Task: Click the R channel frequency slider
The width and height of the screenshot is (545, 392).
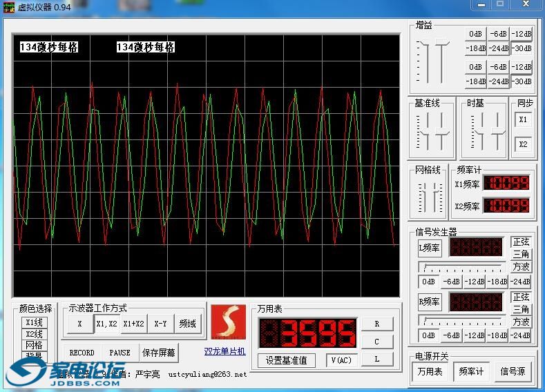Action: 462,320
